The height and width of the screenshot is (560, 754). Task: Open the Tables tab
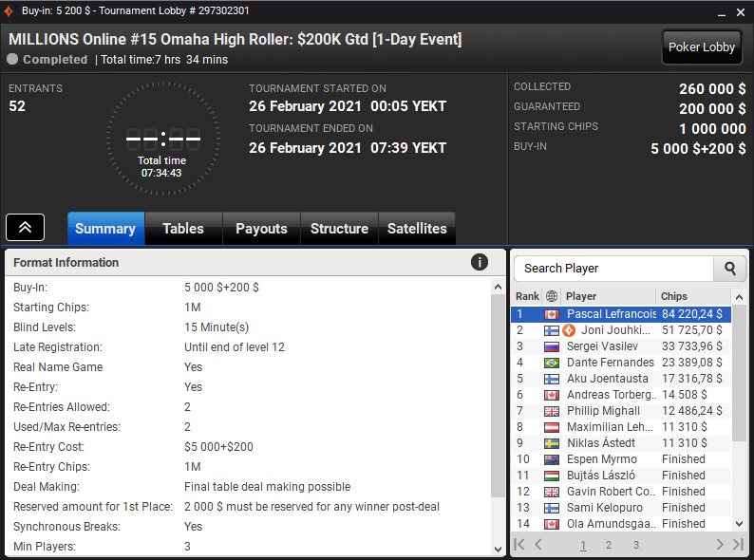click(x=183, y=229)
